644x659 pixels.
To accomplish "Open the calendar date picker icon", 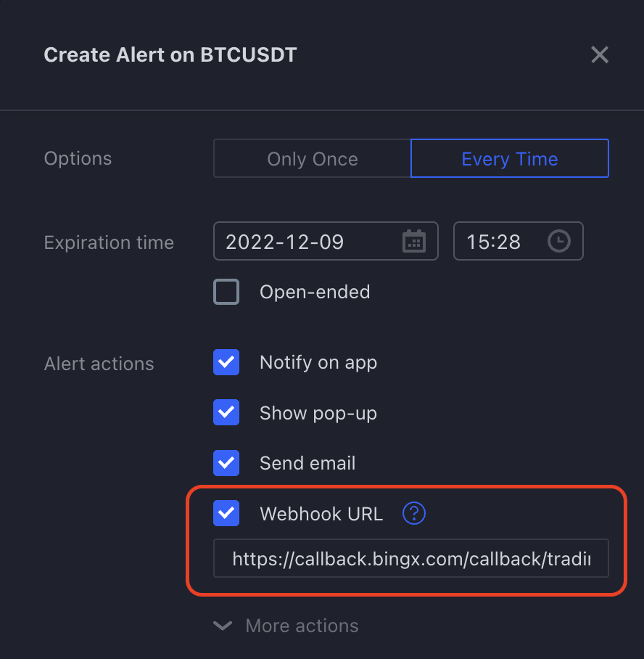I will click(413, 241).
